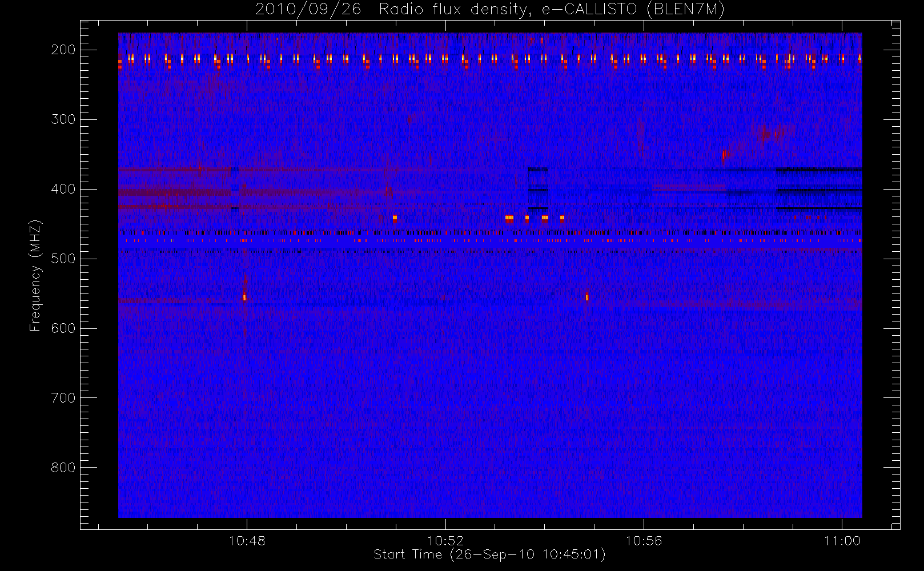Screen dimensions: 924x571
Task: Click the 'Start Time (26-Sep-10 10:45:01)' label
Action: (x=489, y=554)
